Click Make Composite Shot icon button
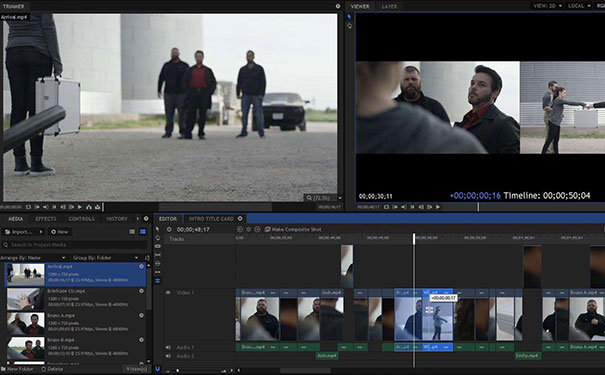This screenshot has width=605, height=375. pyautogui.click(x=268, y=229)
